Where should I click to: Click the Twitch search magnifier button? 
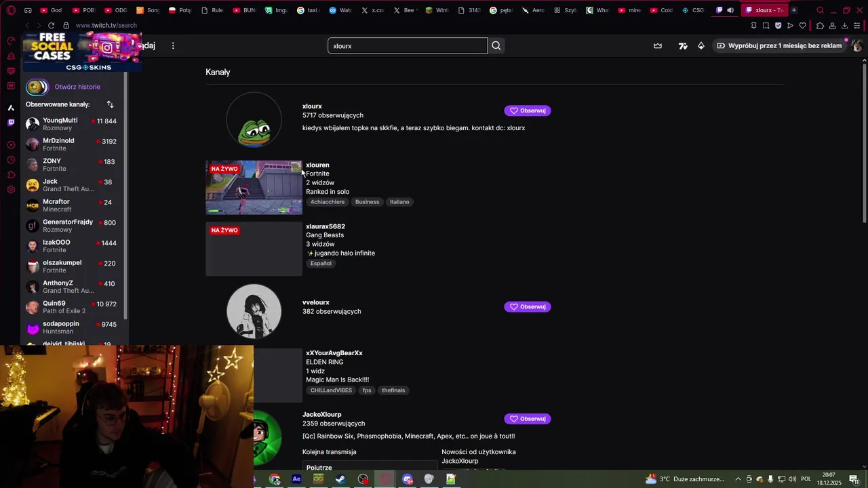(x=496, y=45)
